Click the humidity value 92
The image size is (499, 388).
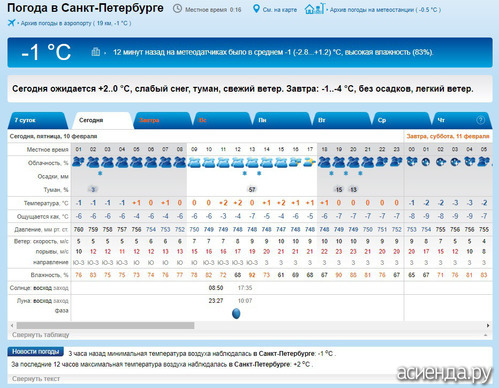point(252,275)
